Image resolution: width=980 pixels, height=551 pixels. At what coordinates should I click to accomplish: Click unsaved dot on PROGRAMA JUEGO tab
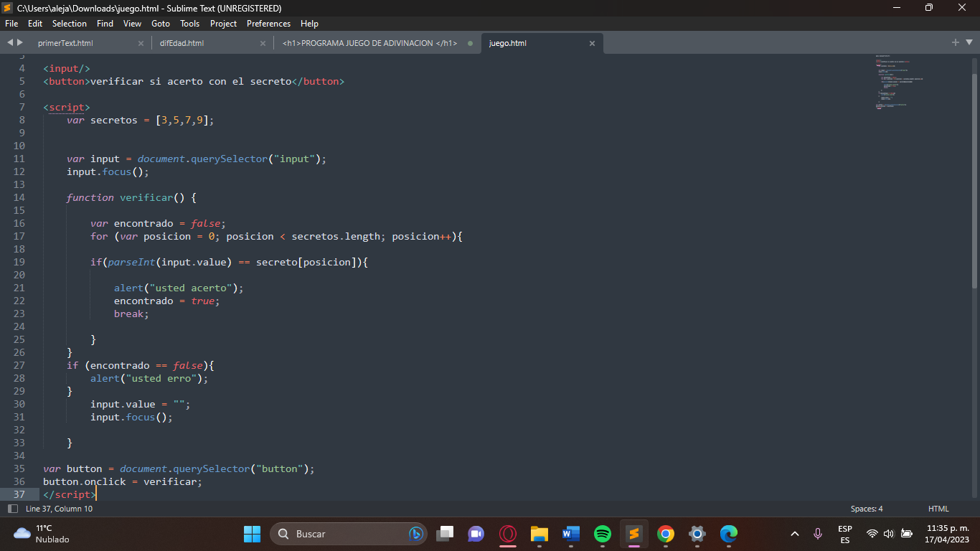coord(471,43)
